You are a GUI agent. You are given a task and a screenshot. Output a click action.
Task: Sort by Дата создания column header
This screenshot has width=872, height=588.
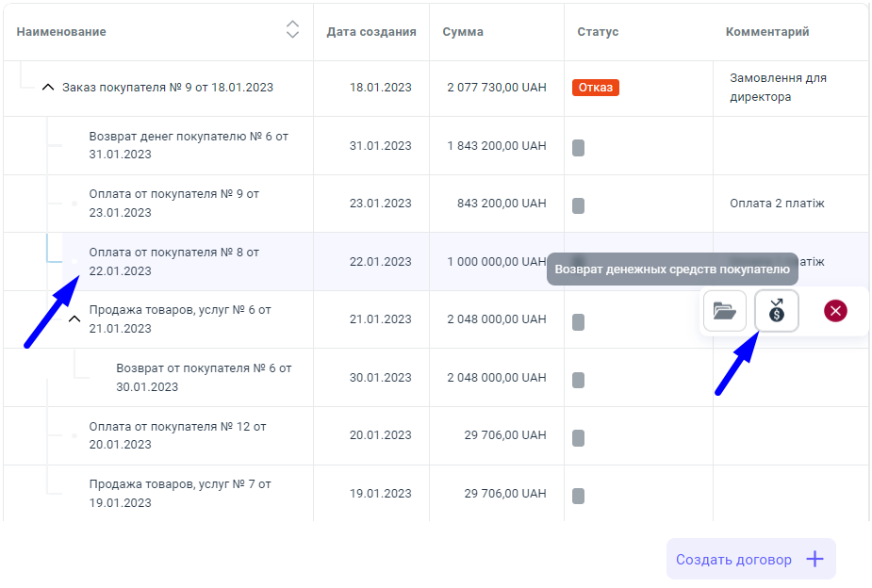370,31
